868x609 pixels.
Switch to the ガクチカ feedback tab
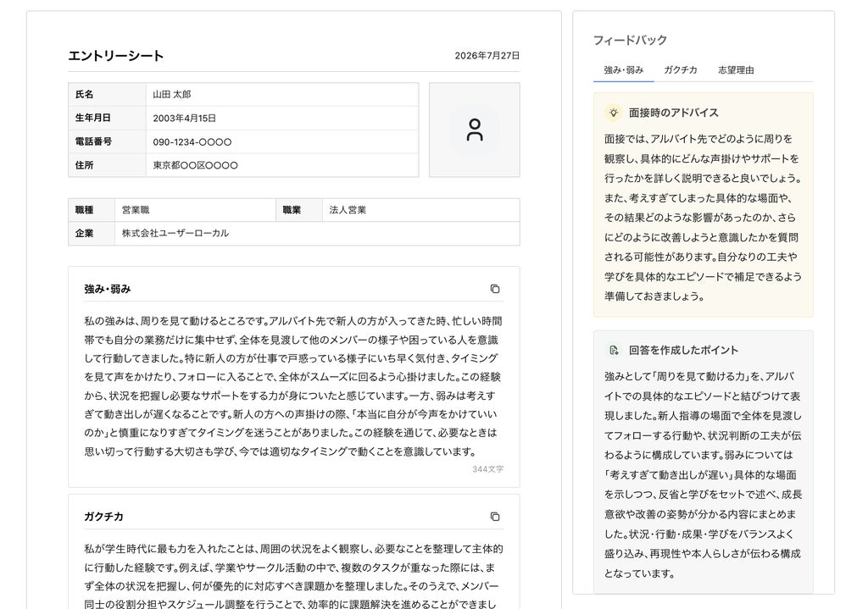[681, 70]
